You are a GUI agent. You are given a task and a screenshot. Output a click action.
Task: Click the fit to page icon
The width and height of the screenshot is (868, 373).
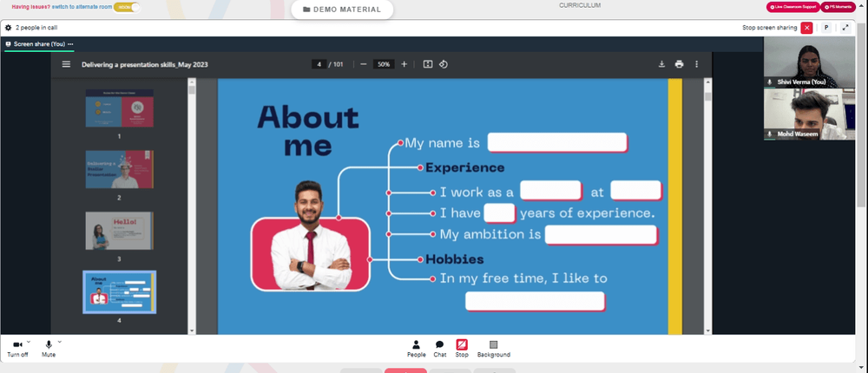(x=427, y=64)
